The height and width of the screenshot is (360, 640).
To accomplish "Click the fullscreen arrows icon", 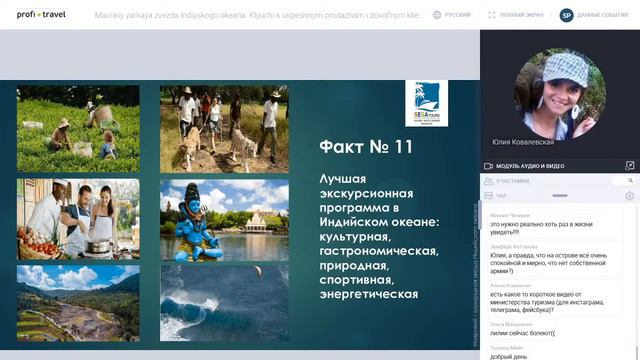I will click(492, 15).
